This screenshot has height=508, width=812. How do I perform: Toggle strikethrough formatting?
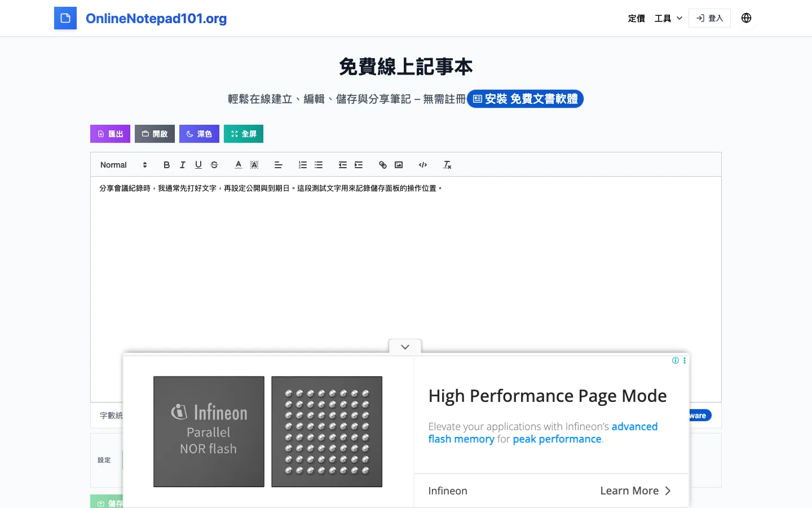pyautogui.click(x=214, y=165)
